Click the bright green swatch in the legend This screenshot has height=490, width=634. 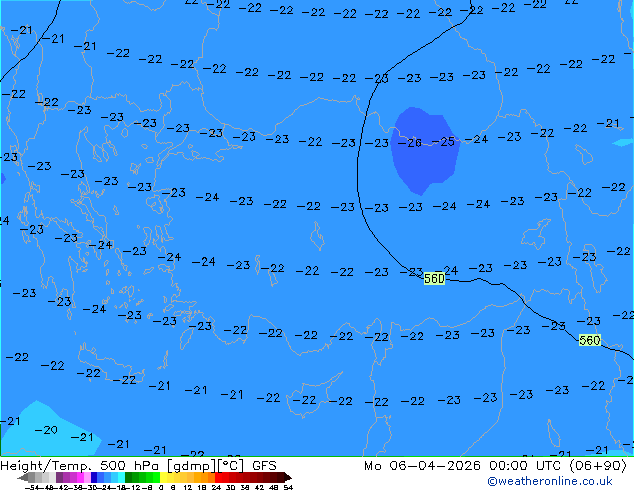coord(156,477)
